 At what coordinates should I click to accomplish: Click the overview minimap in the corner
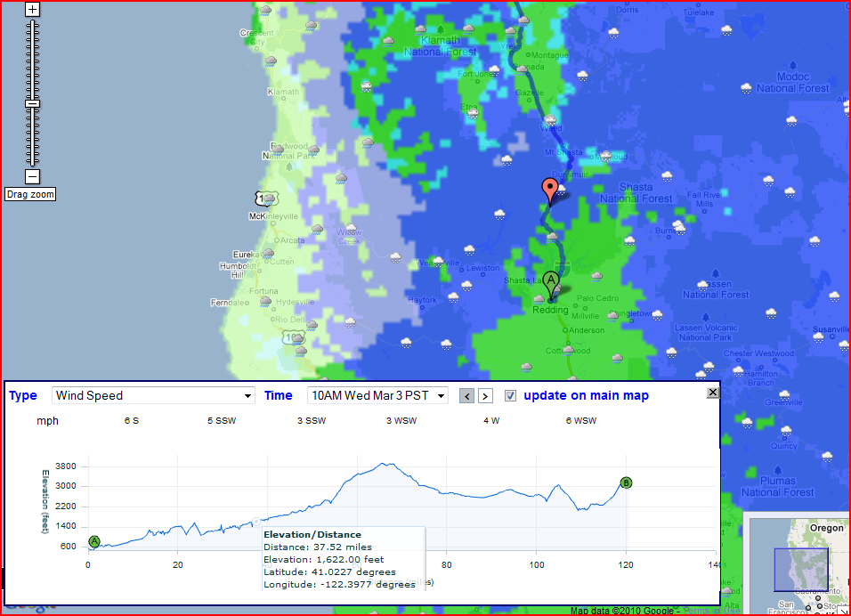pos(797,563)
